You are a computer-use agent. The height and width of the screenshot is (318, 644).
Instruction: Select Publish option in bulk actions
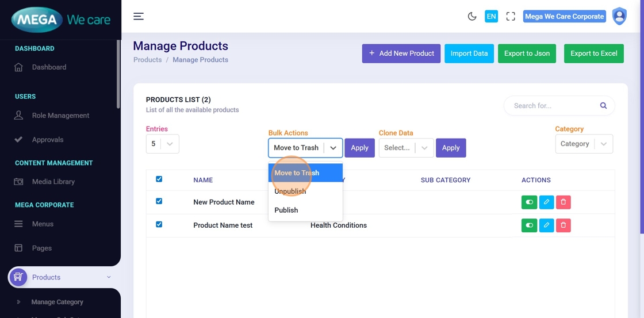286,210
